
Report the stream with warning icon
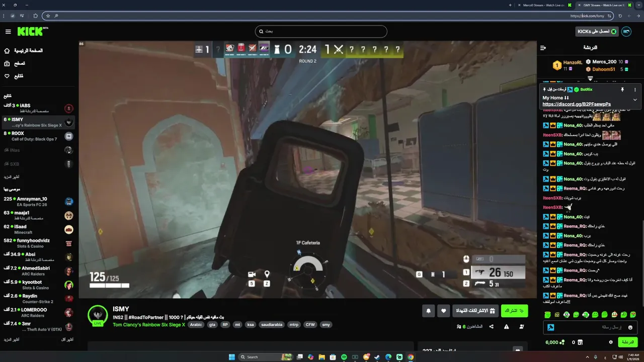tap(507, 326)
